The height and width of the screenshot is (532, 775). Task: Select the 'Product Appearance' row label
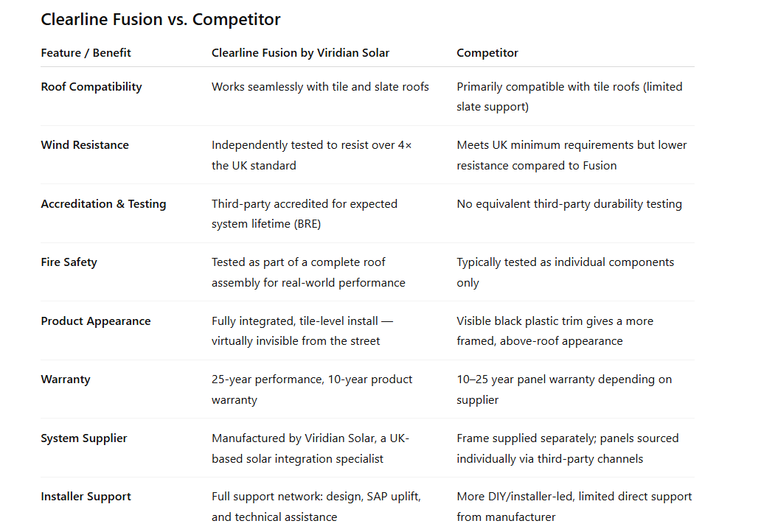coord(95,321)
